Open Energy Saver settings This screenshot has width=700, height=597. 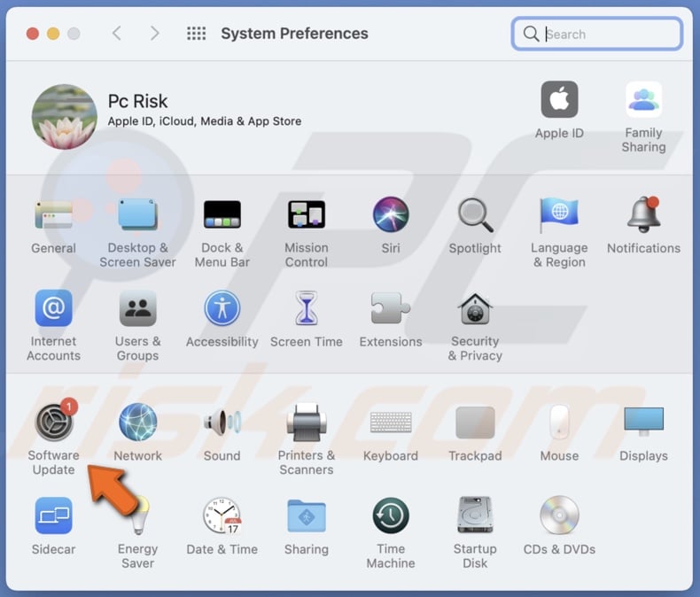pos(138,516)
